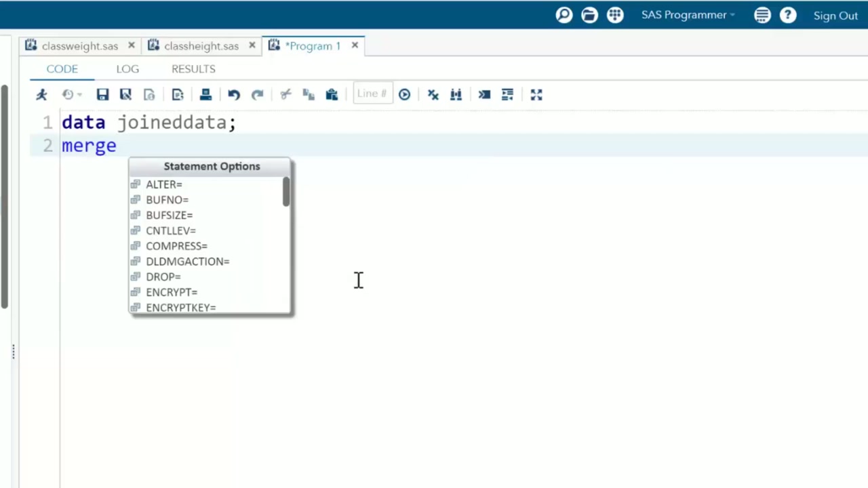Click the Clear All Code icon
The height and width of the screenshot is (488, 868).
tap(433, 95)
